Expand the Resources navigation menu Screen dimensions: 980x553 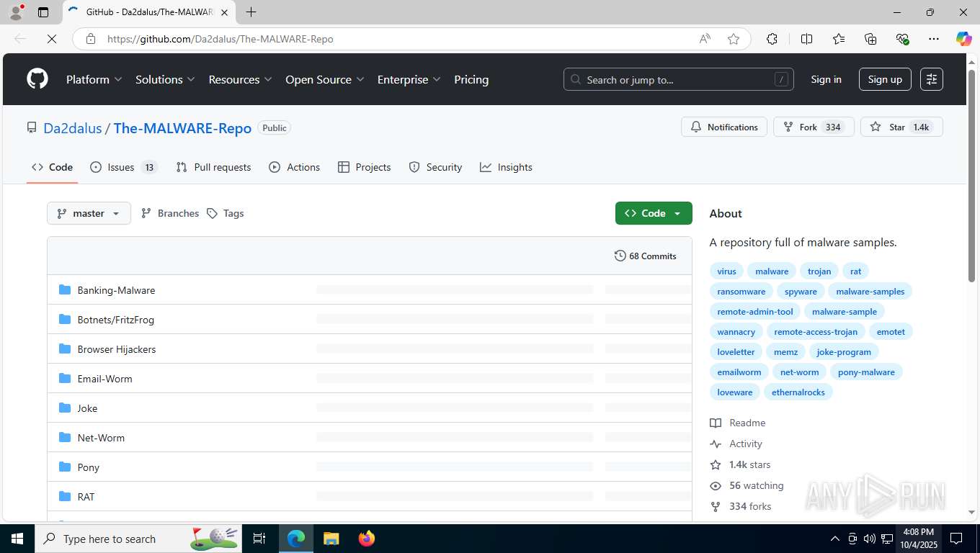240,79
